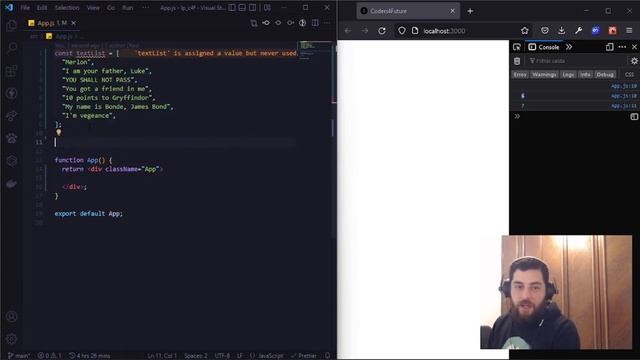Select the Console tab in DevTools

544,47
